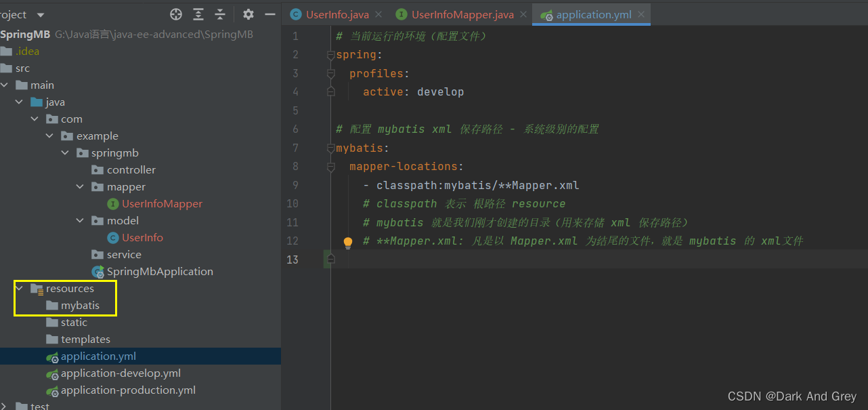This screenshot has width=868, height=410.
Task: Close the UserInfo.java tab
Action: coord(378,14)
